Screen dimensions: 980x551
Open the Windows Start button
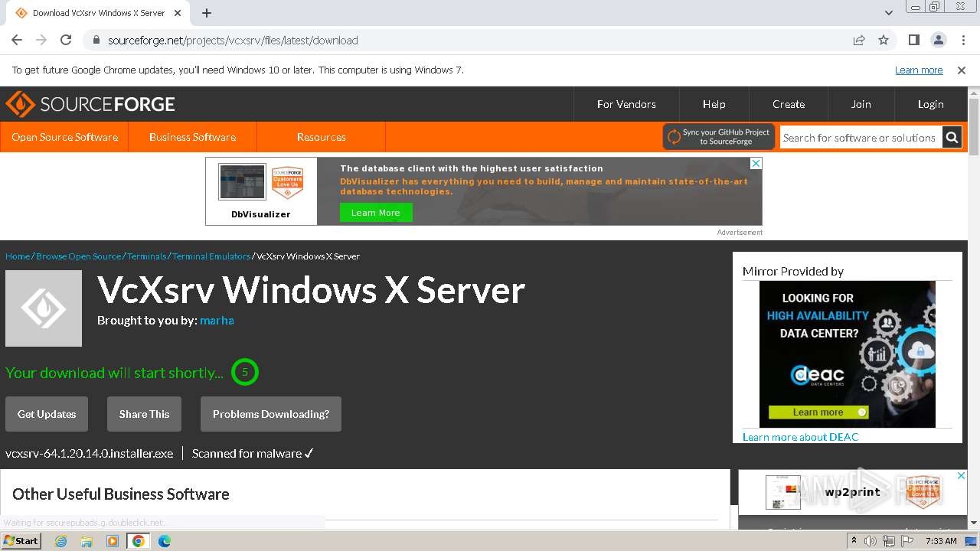tap(21, 540)
